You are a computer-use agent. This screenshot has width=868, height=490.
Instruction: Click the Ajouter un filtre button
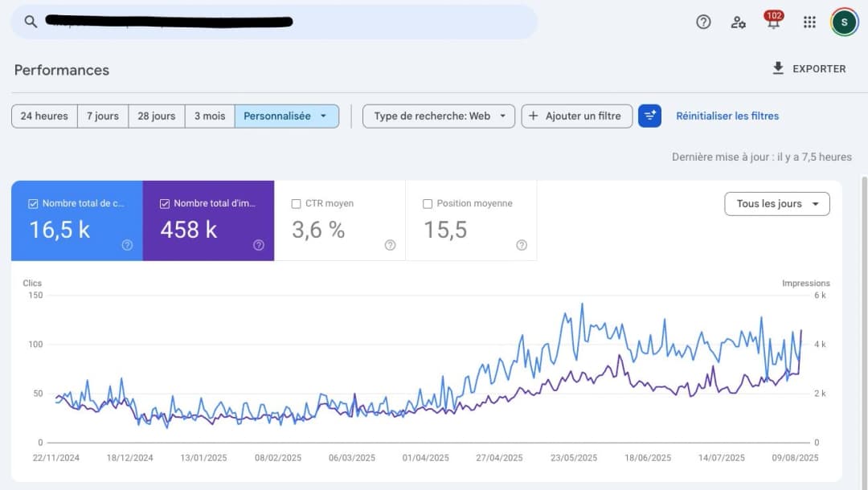tap(576, 116)
